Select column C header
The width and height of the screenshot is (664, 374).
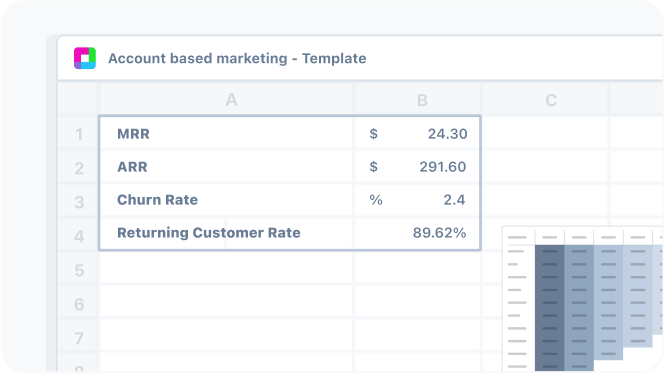[x=545, y=100]
